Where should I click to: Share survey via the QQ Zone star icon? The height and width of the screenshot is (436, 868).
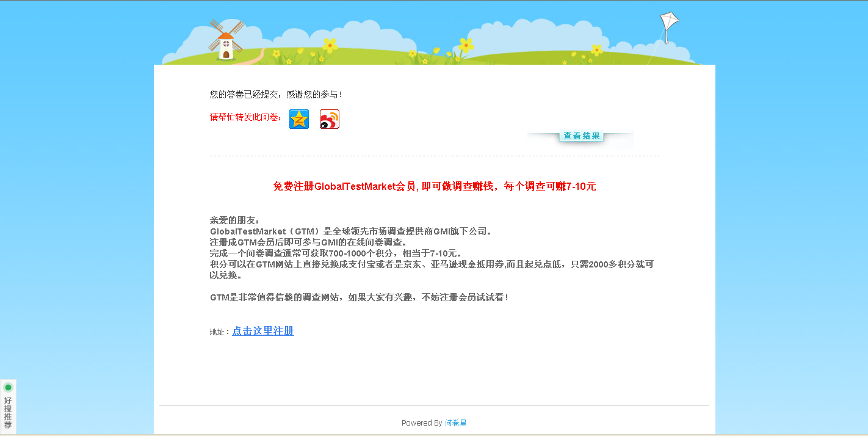click(299, 119)
